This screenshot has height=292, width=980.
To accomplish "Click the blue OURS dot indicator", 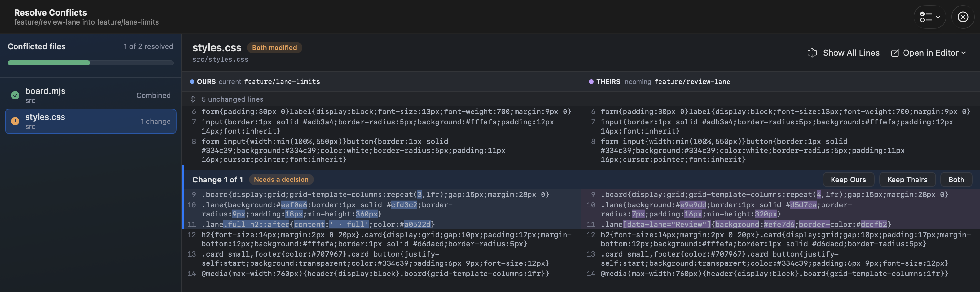I will [192, 82].
